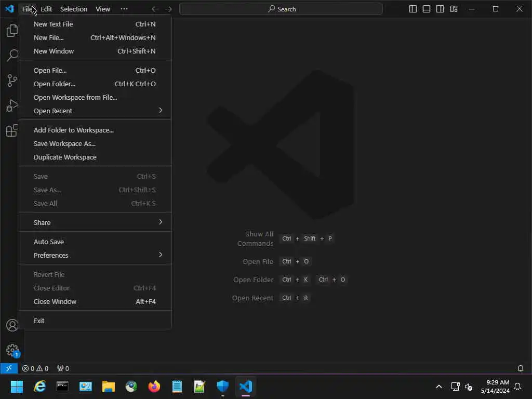Open the Edit menu
Viewport: 532px width, 399px height.
coord(46,9)
